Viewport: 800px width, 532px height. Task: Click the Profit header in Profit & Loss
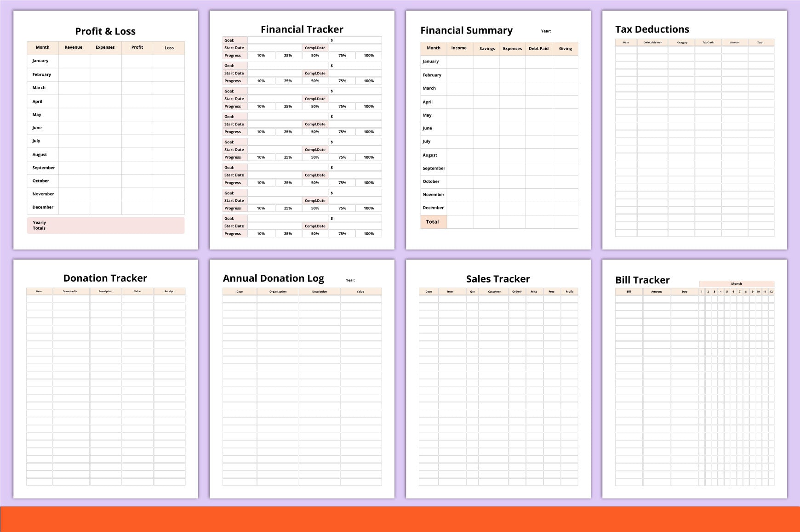(137, 47)
